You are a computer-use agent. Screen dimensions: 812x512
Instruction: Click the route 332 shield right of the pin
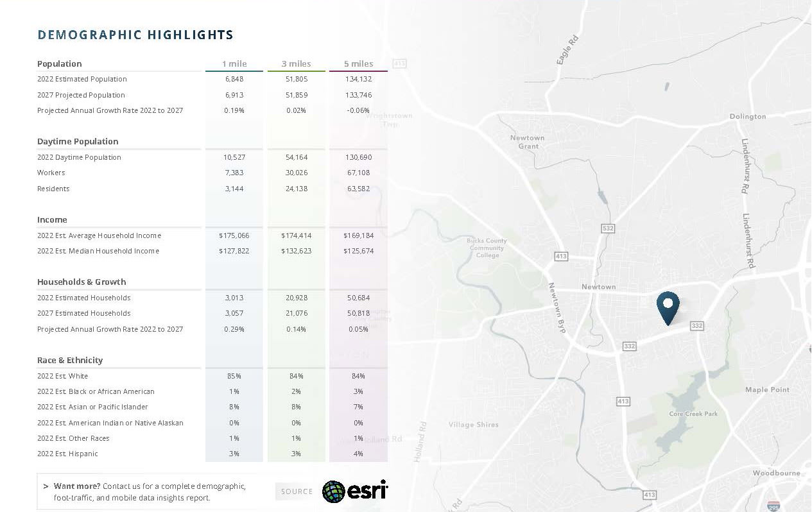pos(697,326)
